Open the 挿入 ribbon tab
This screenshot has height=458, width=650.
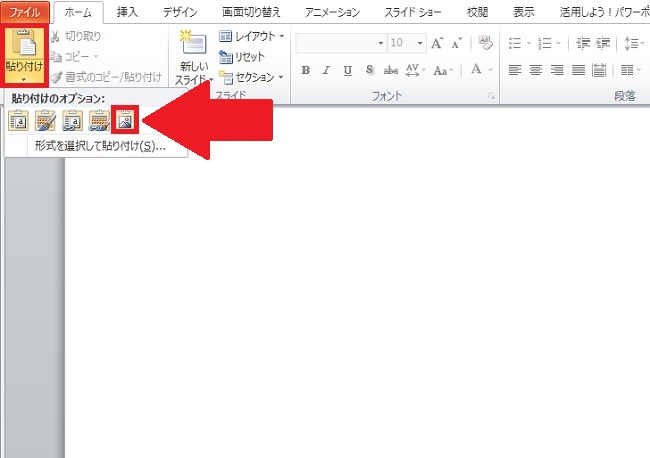(127, 12)
